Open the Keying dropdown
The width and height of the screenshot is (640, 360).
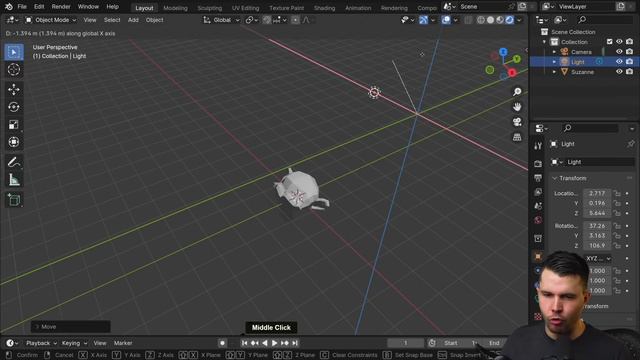pos(74,343)
